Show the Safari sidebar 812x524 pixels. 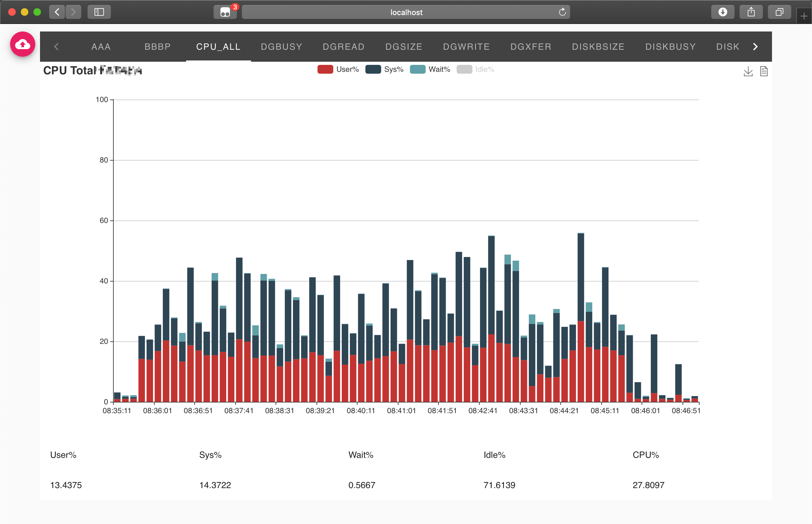click(x=99, y=12)
